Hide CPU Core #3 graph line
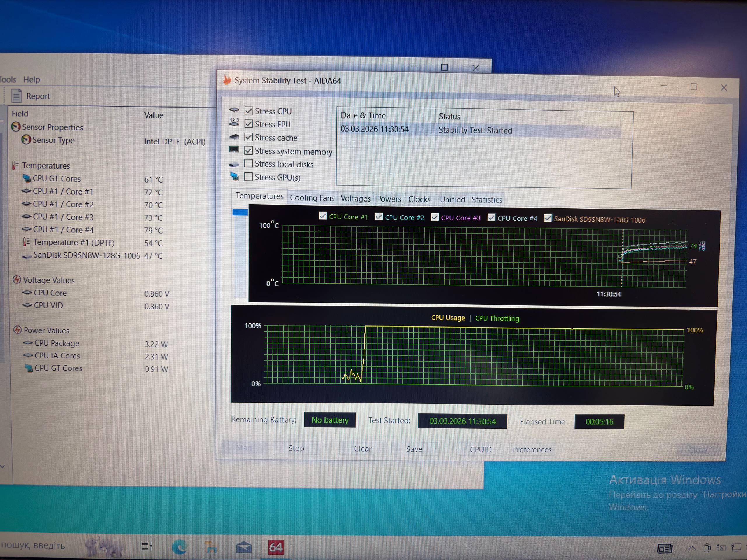The image size is (747, 560). pos(435,217)
